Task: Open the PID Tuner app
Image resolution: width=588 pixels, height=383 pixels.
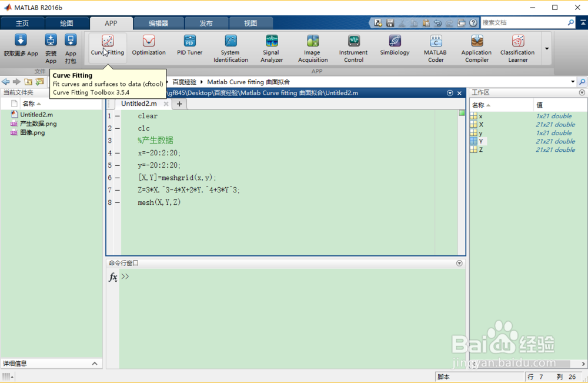Action: [190, 45]
